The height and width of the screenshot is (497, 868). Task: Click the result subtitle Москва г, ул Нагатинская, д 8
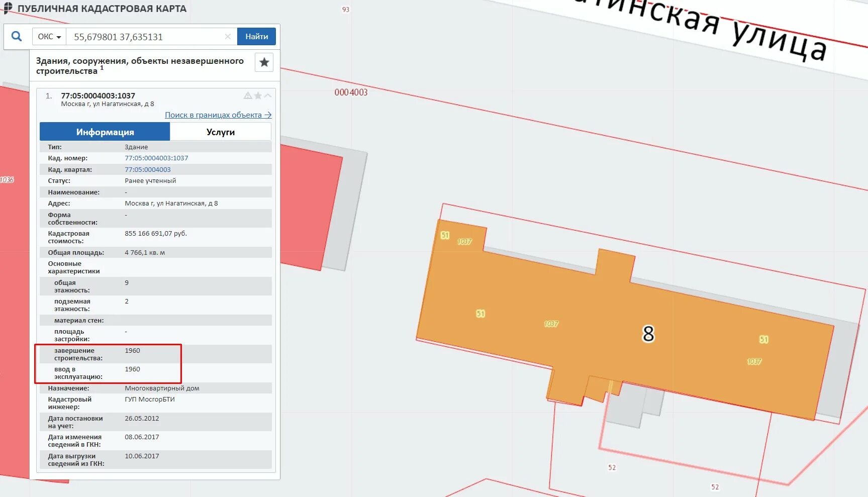tap(108, 104)
